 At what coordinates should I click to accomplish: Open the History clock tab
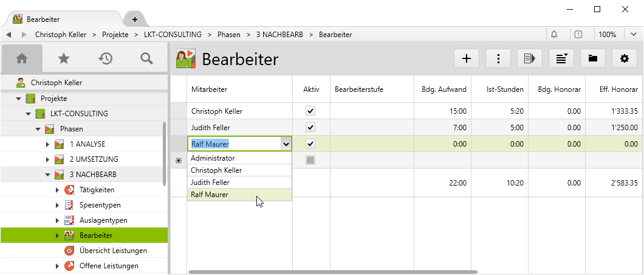(105, 58)
